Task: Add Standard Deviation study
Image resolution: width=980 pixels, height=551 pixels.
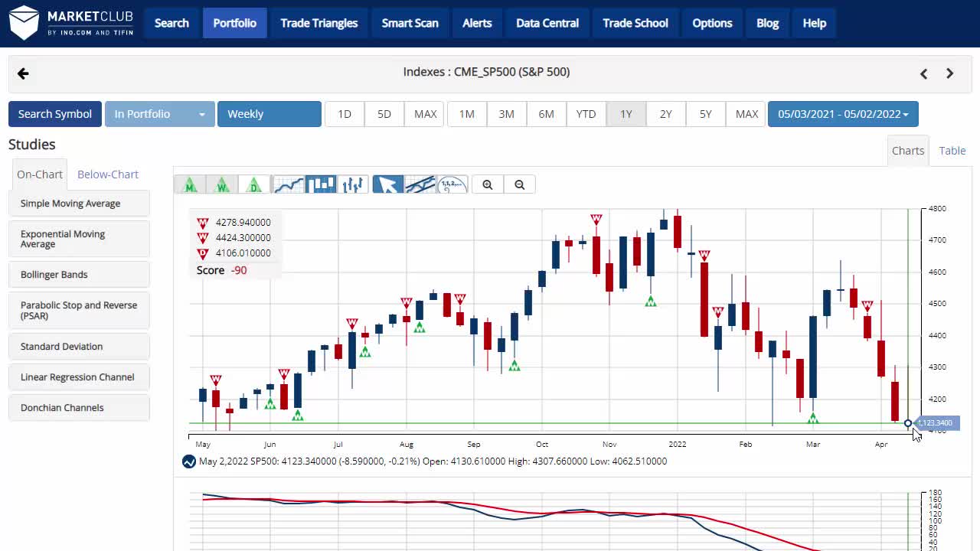Action: [79, 347]
